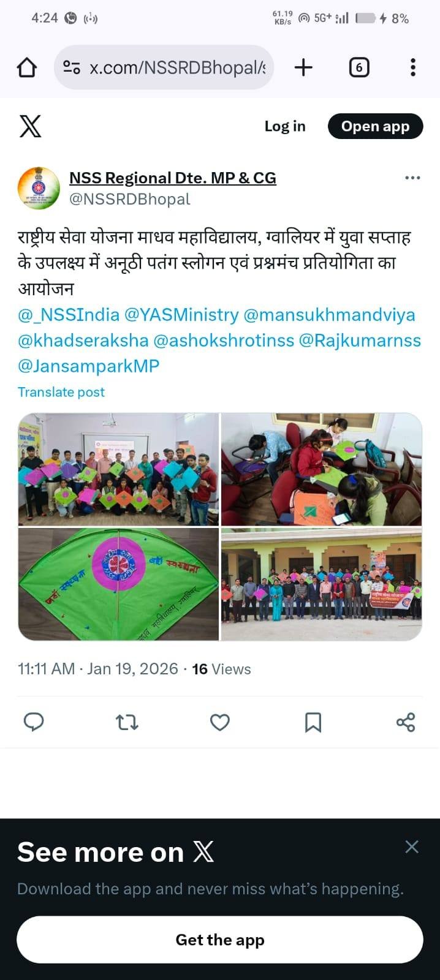The height and width of the screenshot is (980, 440).
Task: Like the post with heart icon
Action: pos(220,723)
